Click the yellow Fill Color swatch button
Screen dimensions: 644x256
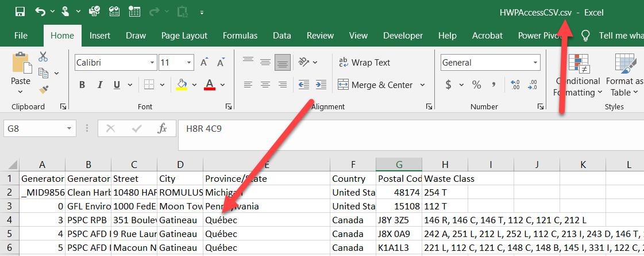[x=182, y=85]
